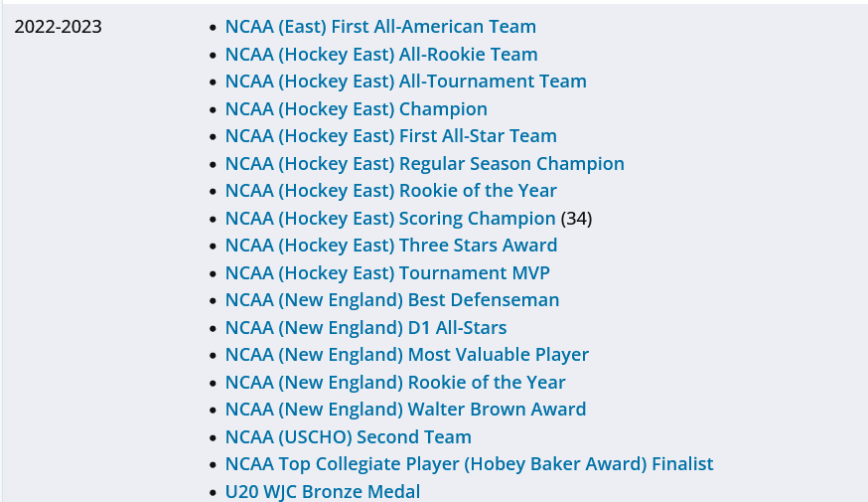View NCAA (Hockey East) Scoring Champion award
This screenshot has height=502, width=868.
point(390,219)
